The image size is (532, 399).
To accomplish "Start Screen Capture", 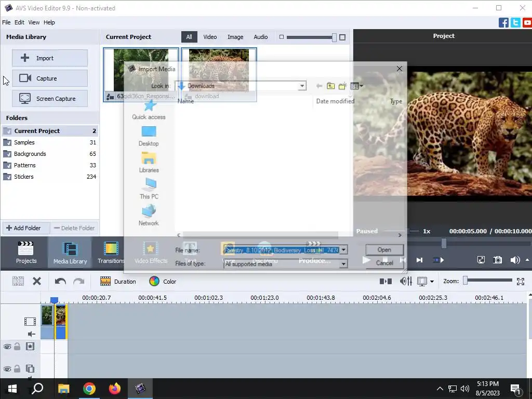I will tap(50, 99).
